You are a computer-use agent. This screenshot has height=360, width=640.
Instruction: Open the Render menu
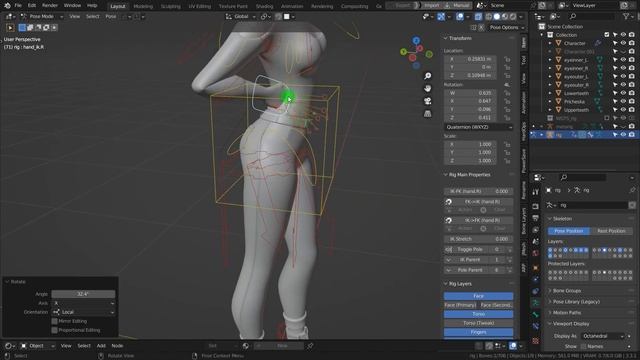(50, 6)
